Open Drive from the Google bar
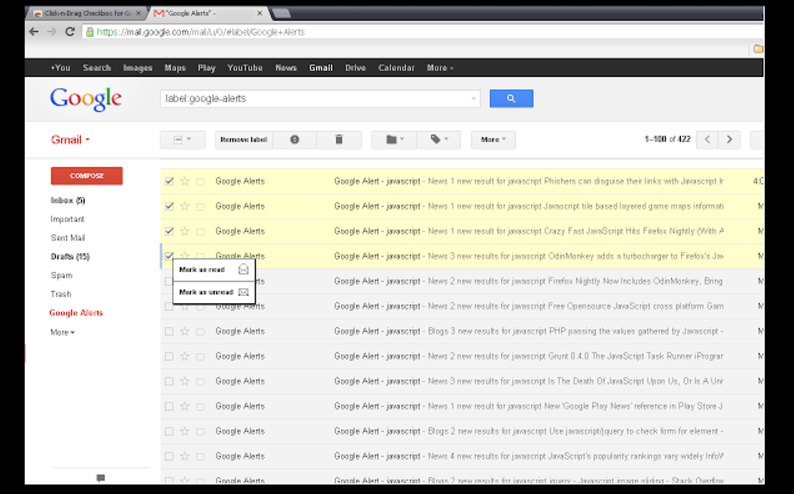This screenshot has height=494, width=794. [x=355, y=68]
